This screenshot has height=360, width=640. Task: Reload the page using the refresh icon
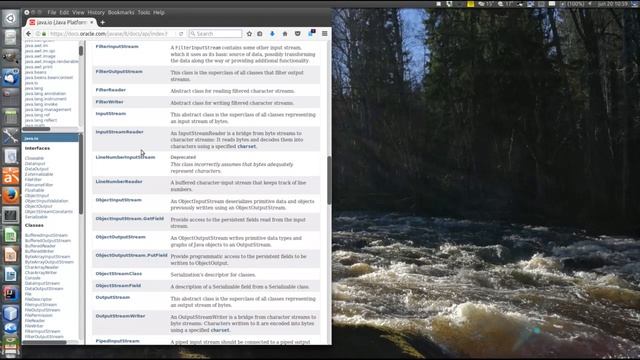[181, 34]
